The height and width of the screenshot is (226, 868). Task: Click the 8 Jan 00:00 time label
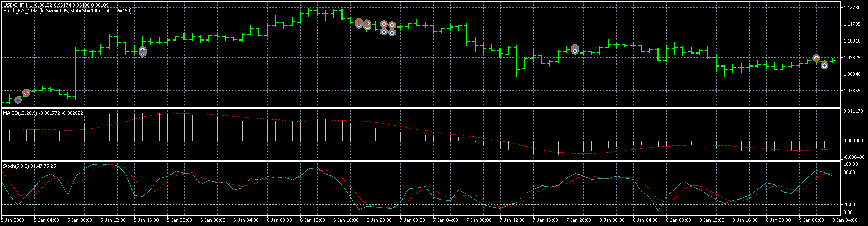click(x=612, y=220)
